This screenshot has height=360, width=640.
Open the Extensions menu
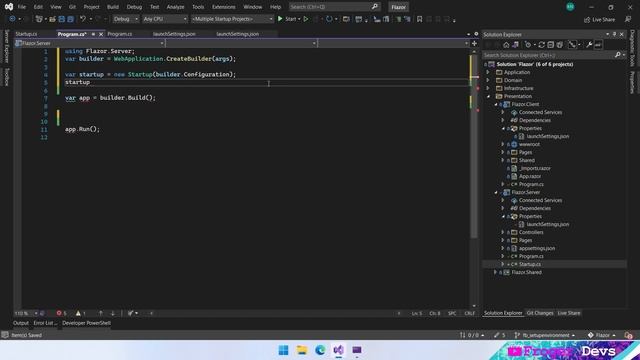click(224, 7)
